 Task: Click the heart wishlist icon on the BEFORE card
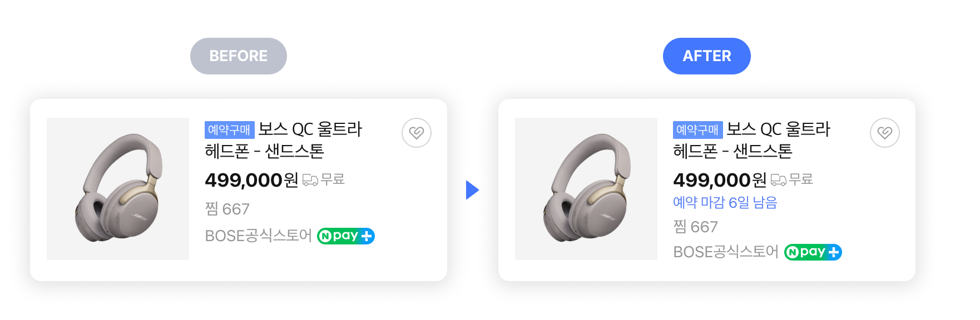click(x=417, y=133)
